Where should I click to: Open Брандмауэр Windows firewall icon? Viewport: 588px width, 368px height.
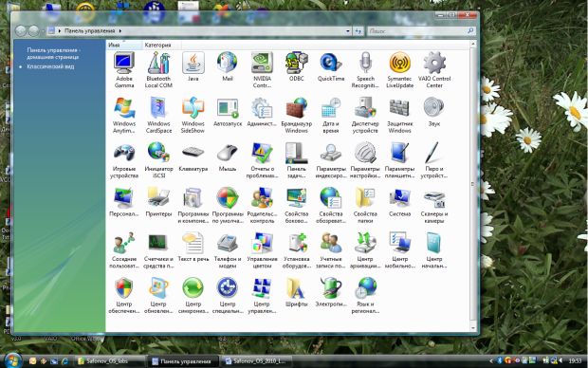click(x=297, y=115)
